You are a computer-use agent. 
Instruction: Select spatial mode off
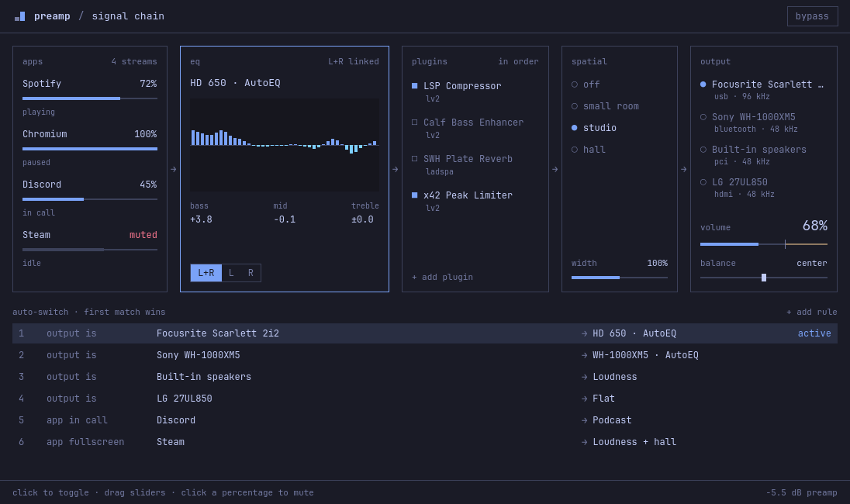tap(586, 85)
